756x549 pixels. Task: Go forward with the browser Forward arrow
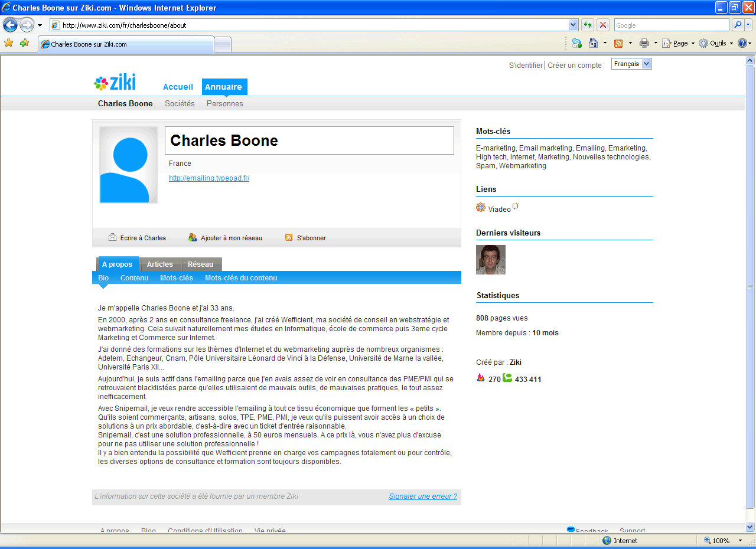27,25
